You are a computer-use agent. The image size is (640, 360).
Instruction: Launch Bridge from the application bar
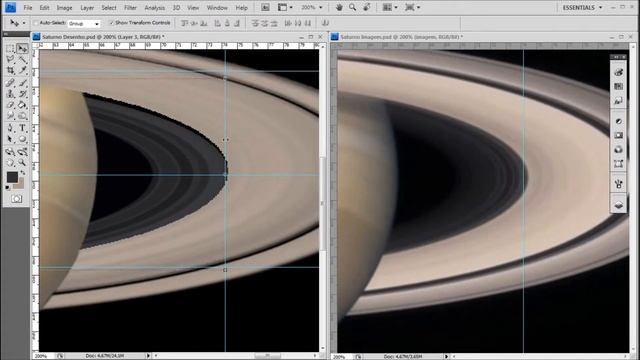click(265, 7)
